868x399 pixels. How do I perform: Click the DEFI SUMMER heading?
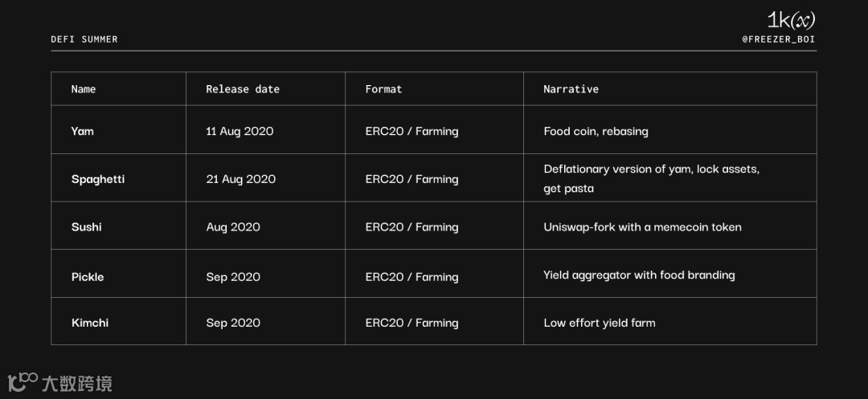[84, 39]
